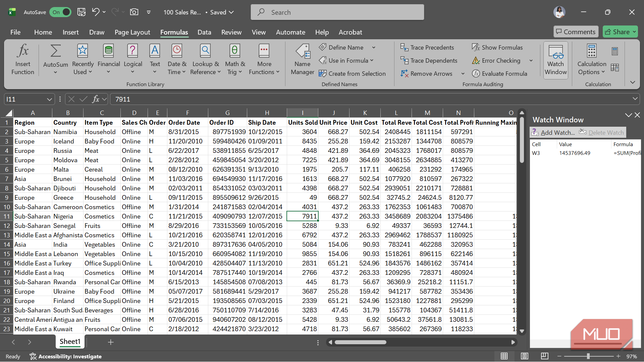
Task: Expand Remove Arrows dropdown arrow
Action: click(463, 74)
